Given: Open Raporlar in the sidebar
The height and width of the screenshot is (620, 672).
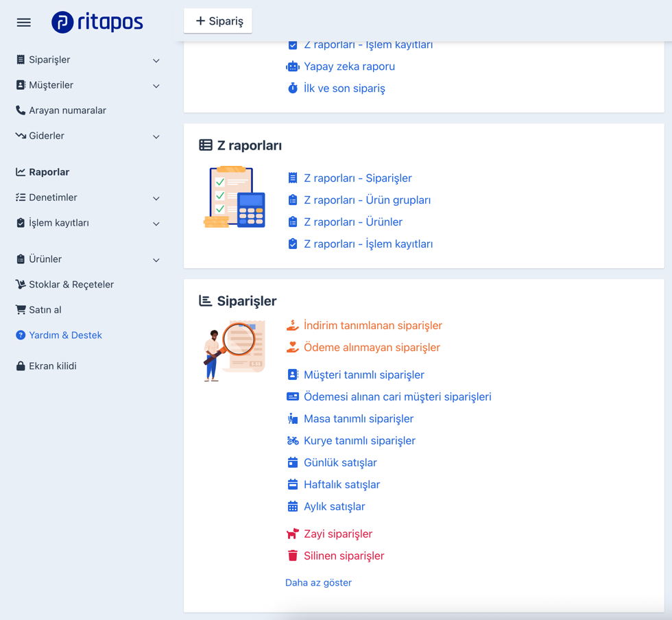Looking at the screenshot, I should 49,172.
